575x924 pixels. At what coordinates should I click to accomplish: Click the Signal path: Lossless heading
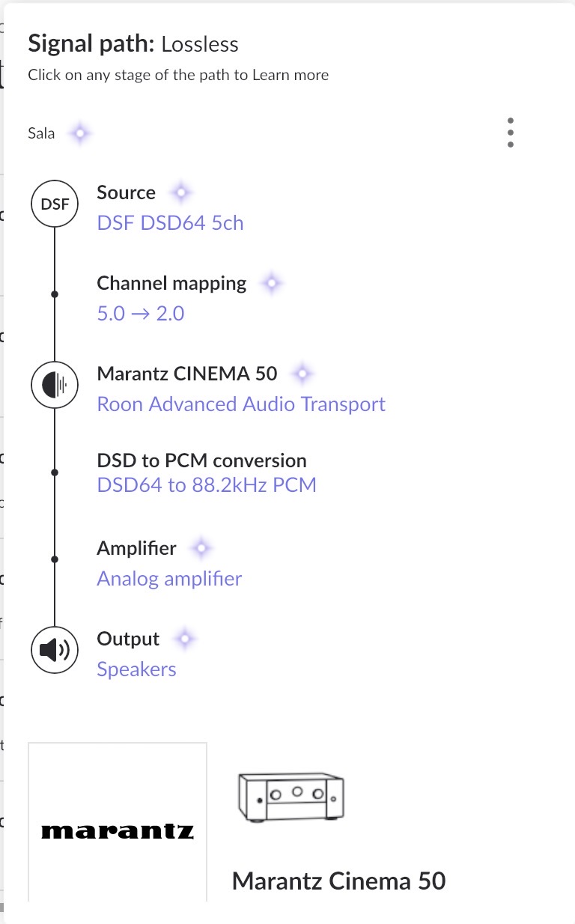tap(133, 44)
